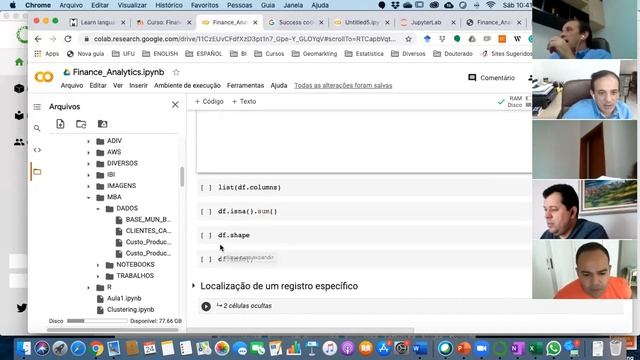The height and width of the screenshot is (360, 640).
Task: Select the Clustering.ipynb file
Action: pos(130,310)
